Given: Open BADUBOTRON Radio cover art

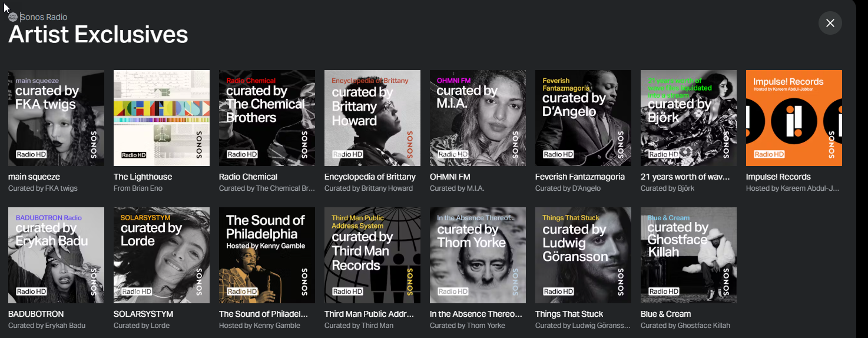Looking at the screenshot, I should 56,256.
